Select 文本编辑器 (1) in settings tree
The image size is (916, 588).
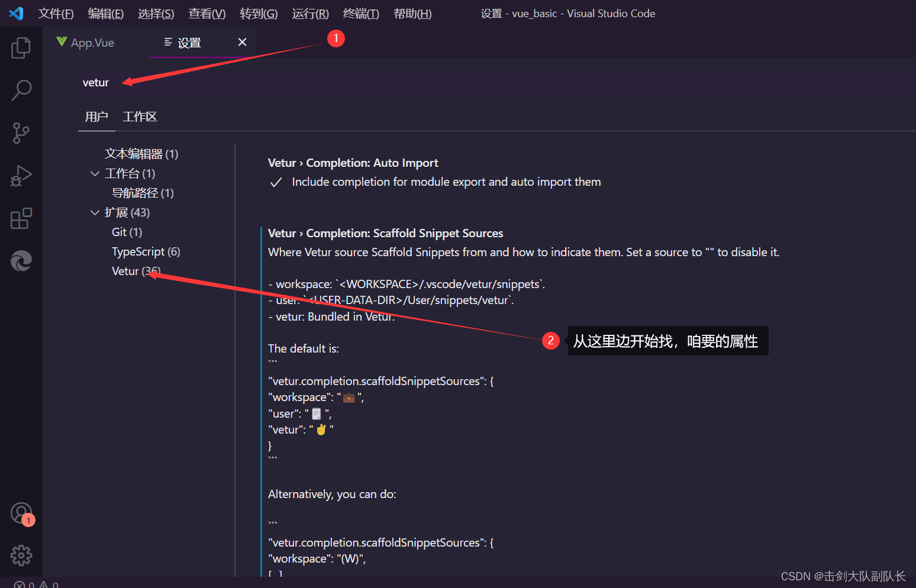tap(141, 154)
